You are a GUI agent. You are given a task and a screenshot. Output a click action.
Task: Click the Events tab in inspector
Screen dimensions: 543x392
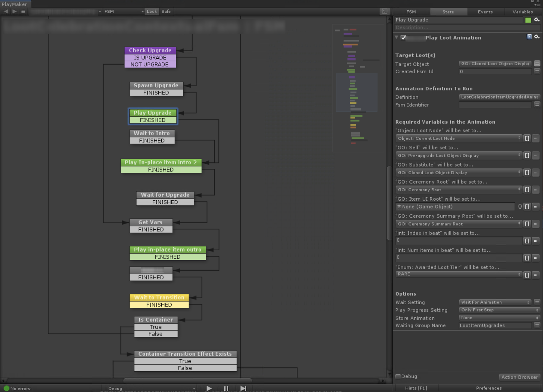(485, 11)
